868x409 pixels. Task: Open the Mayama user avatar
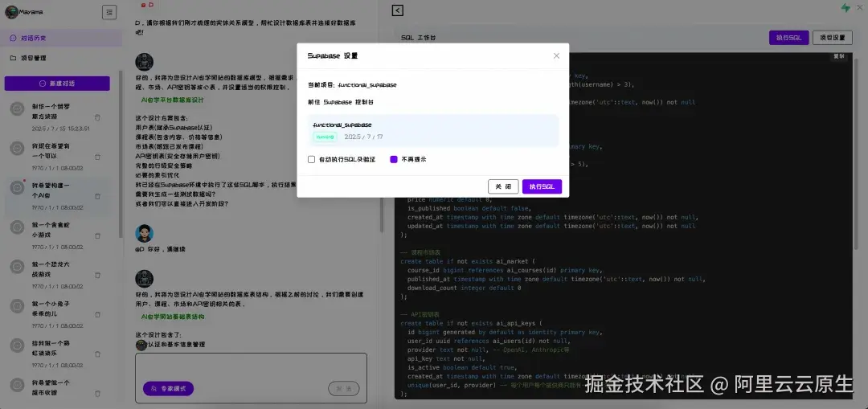(x=11, y=11)
